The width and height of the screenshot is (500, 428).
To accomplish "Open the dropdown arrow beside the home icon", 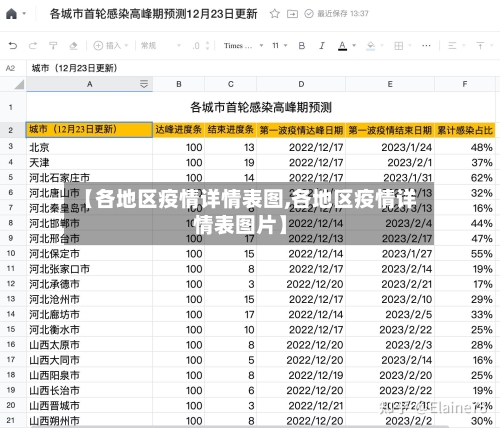I will coord(24,14).
